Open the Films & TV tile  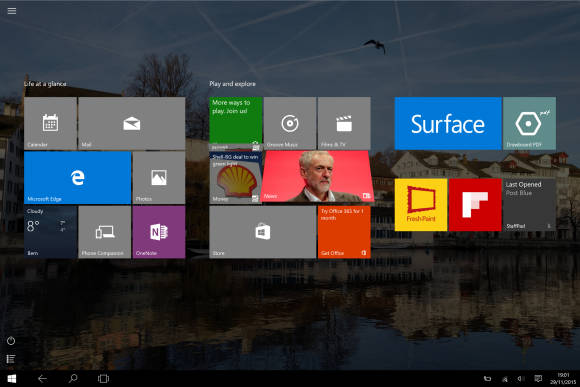[x=344, y=123]
